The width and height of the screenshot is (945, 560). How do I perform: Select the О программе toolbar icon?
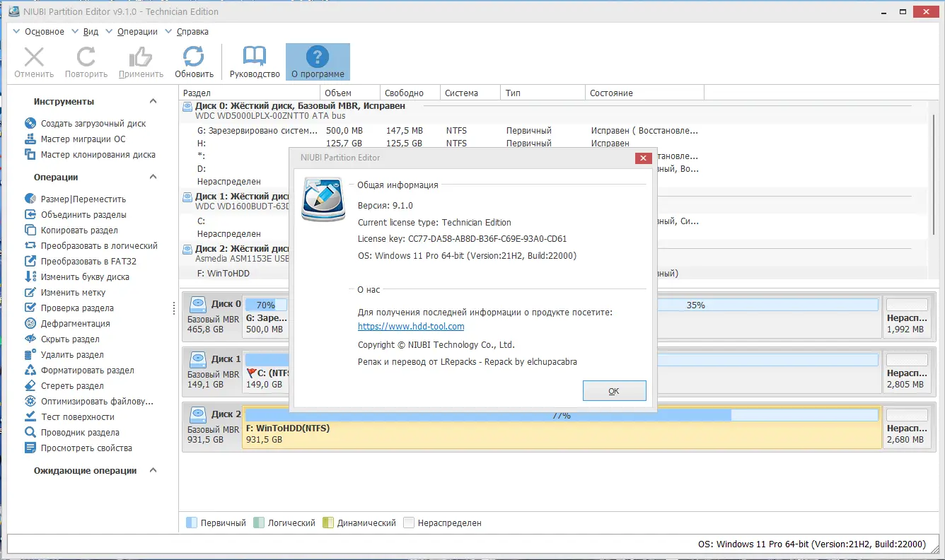(317, 61)
